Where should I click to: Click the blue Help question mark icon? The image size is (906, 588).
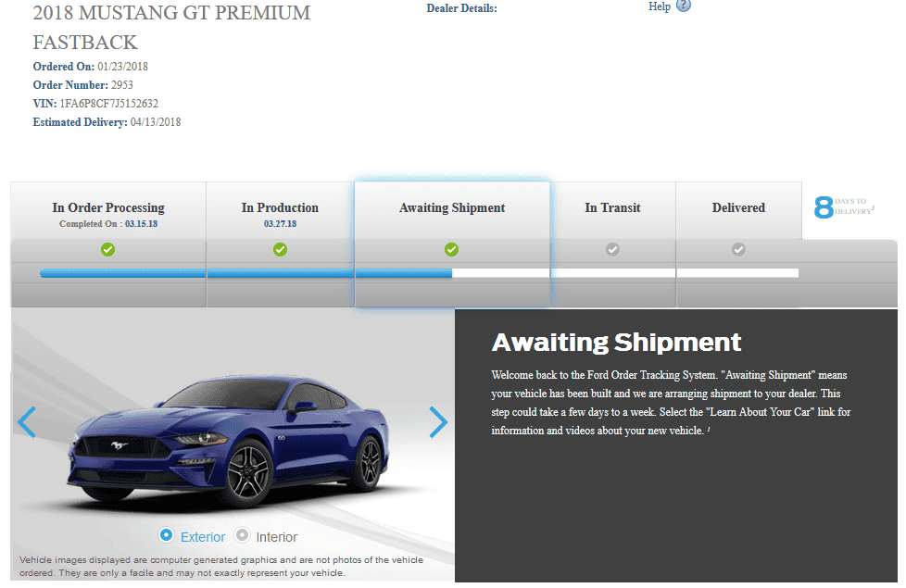(x=684, y=6)
